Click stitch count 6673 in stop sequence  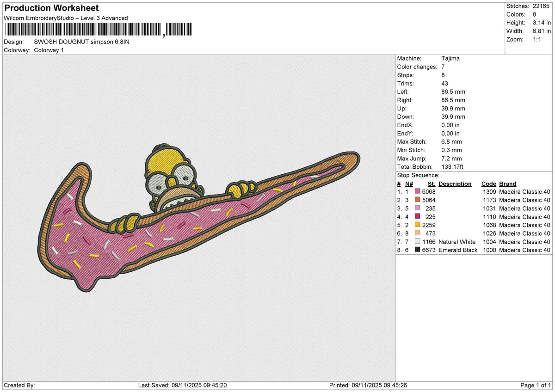point(429,250)
